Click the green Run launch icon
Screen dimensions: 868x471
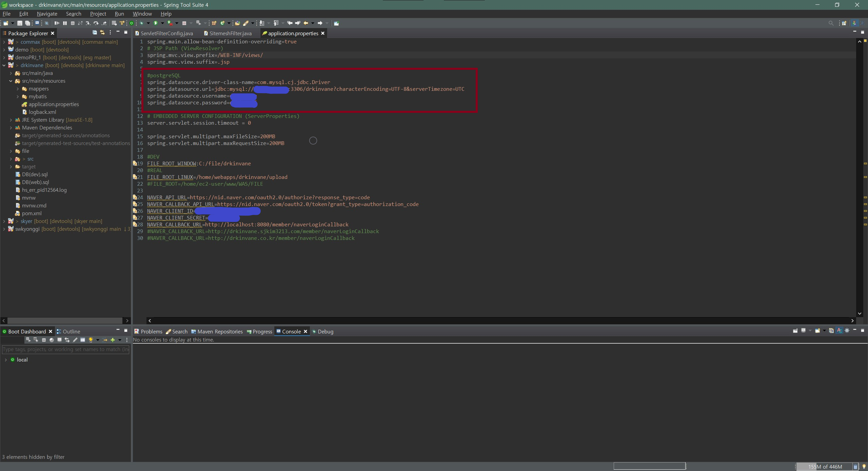[156, 23]
